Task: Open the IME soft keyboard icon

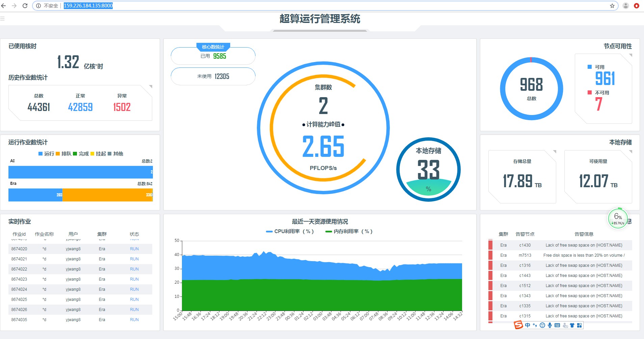Action: [x=557, y=325]
